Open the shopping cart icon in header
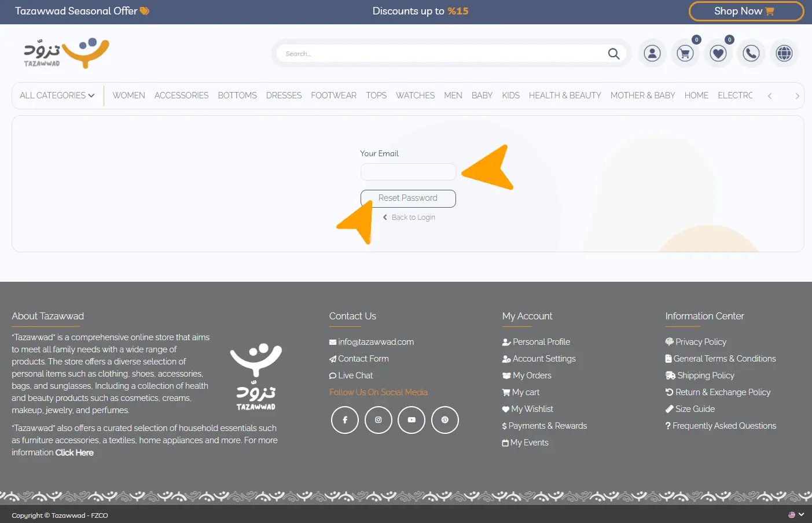Viewport: 812px width, 523px height. (x=685, y=54)
